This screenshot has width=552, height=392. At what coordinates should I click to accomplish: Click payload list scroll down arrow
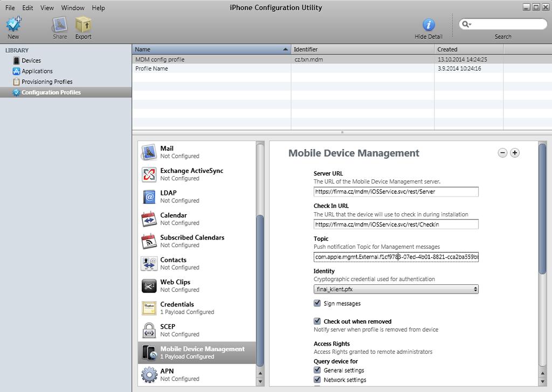point(260,381)
